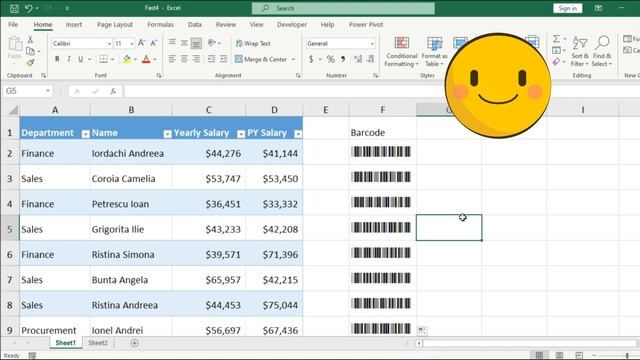Open Conditional Formatting
Viewport: 640px width, 360px height.
402,51
